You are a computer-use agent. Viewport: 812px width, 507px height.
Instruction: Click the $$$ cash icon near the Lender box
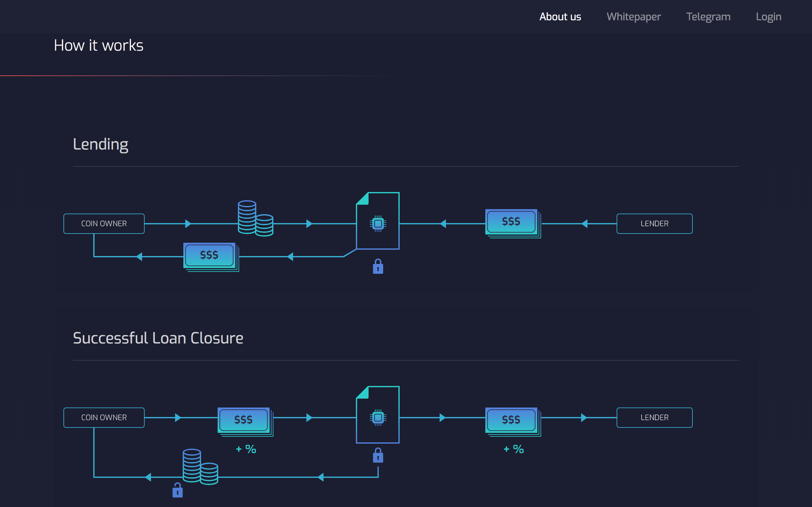click(511, 221)
